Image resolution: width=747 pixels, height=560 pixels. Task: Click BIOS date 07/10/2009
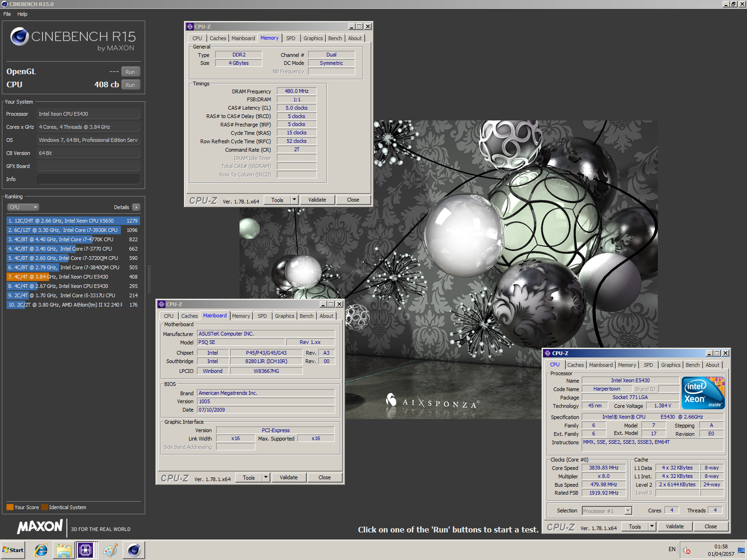click(266, 410)
